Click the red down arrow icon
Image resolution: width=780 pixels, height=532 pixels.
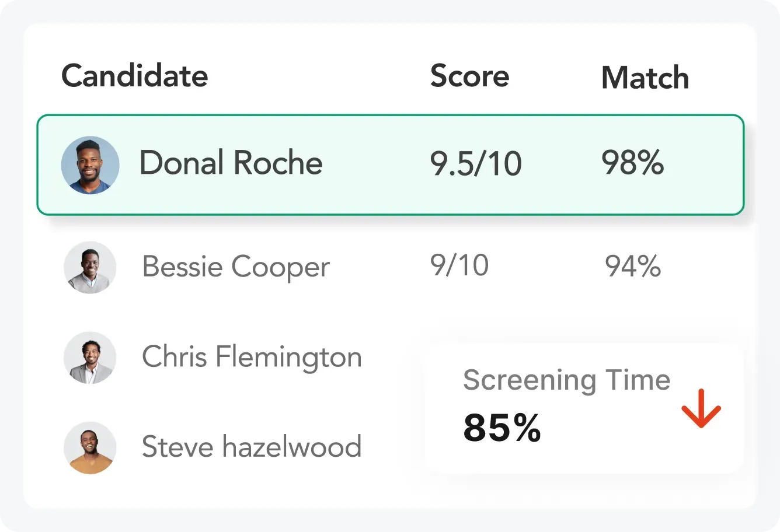coord(701,408)
